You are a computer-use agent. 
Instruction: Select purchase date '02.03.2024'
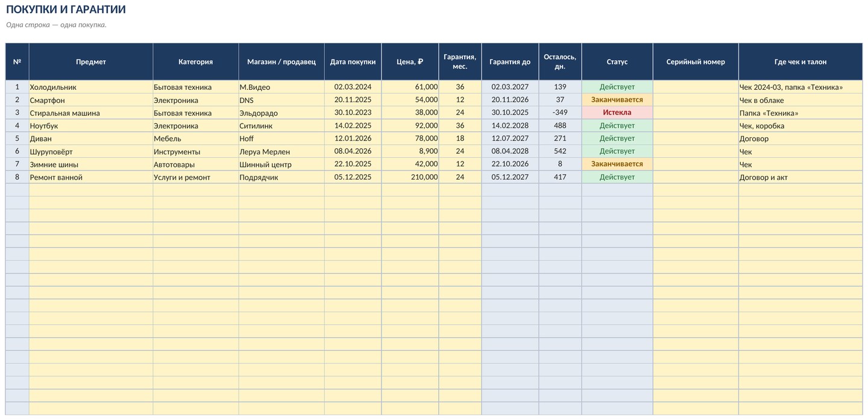(353, 87)
